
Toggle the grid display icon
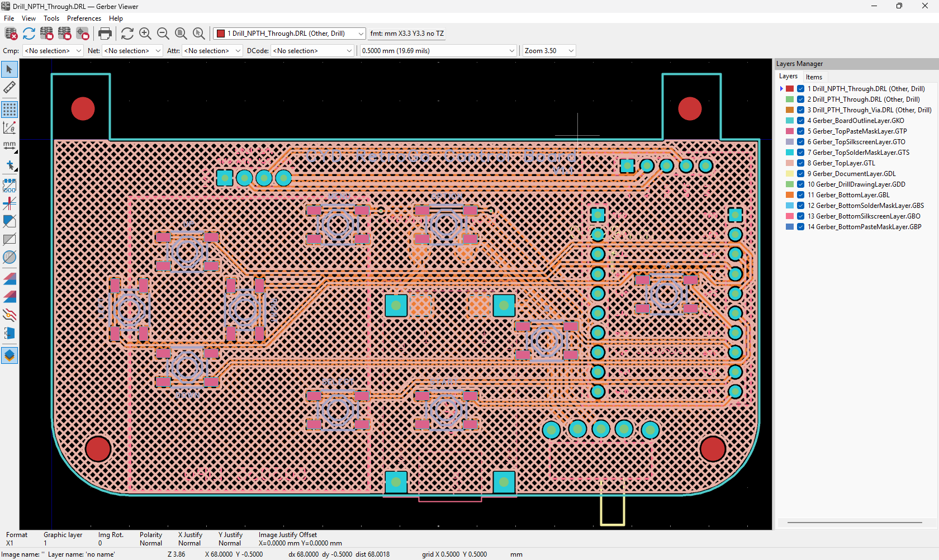coord(10,109)
